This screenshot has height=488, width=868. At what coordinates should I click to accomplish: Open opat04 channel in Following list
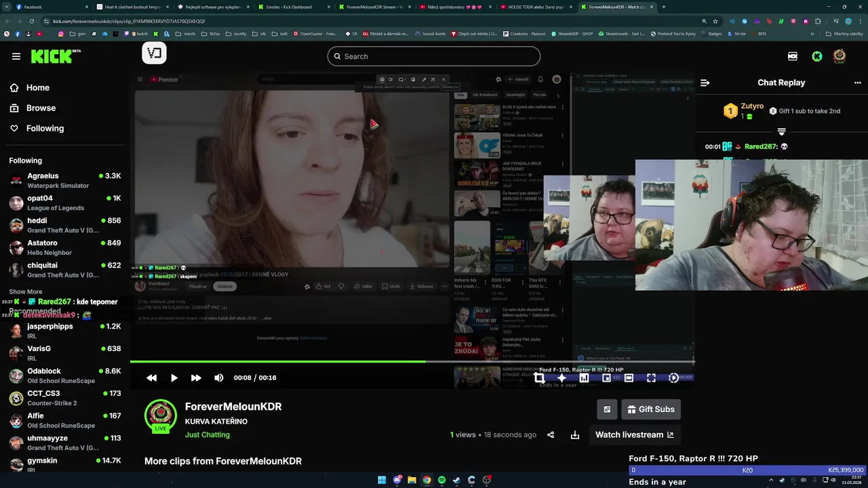tap(65, 203)
